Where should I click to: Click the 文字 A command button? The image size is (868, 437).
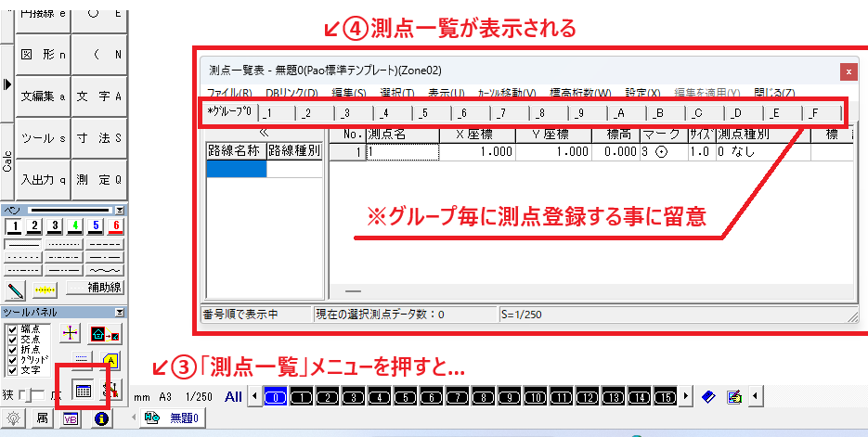[x=99, y=96]
